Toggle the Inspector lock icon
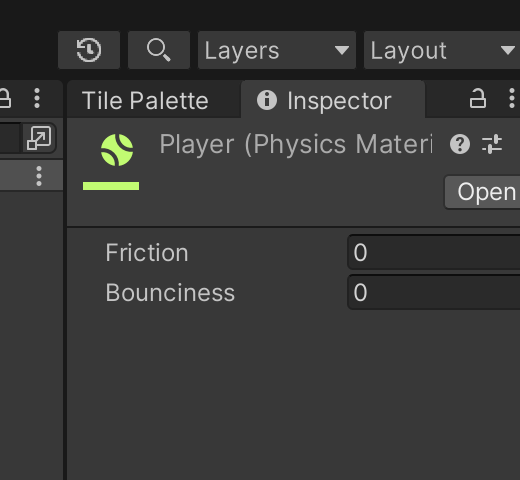This screenshot has height=480, width=520. coord(477,98)
